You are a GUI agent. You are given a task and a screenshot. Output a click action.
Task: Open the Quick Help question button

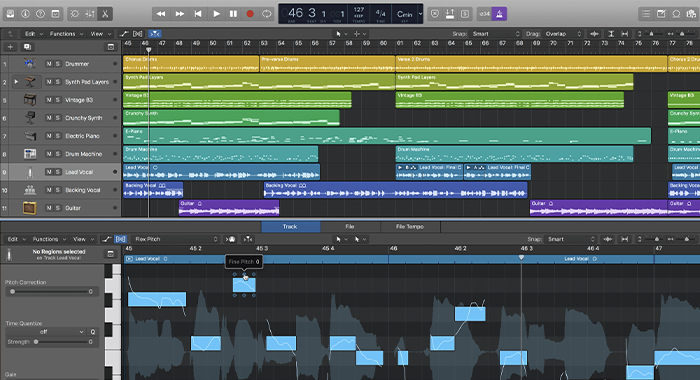click(40, 14)
